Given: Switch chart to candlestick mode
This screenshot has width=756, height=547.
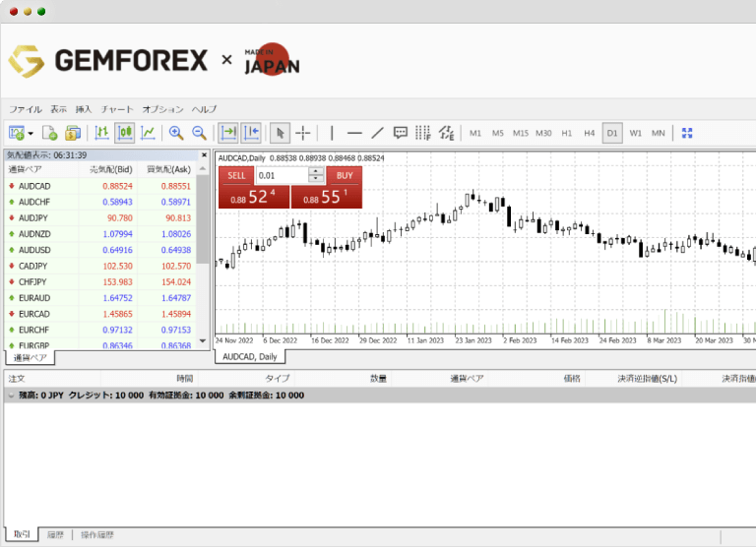Looking at the screenshot, I should 125,133.
